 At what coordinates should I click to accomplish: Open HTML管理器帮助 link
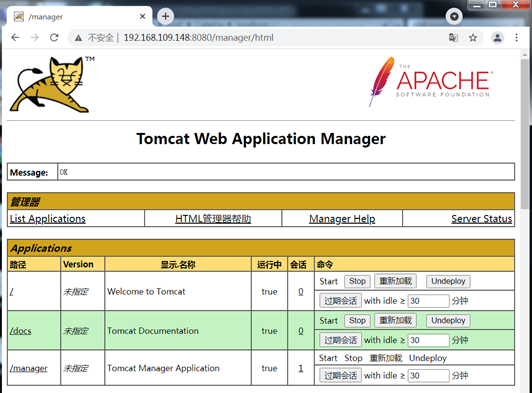click(213, 219)
